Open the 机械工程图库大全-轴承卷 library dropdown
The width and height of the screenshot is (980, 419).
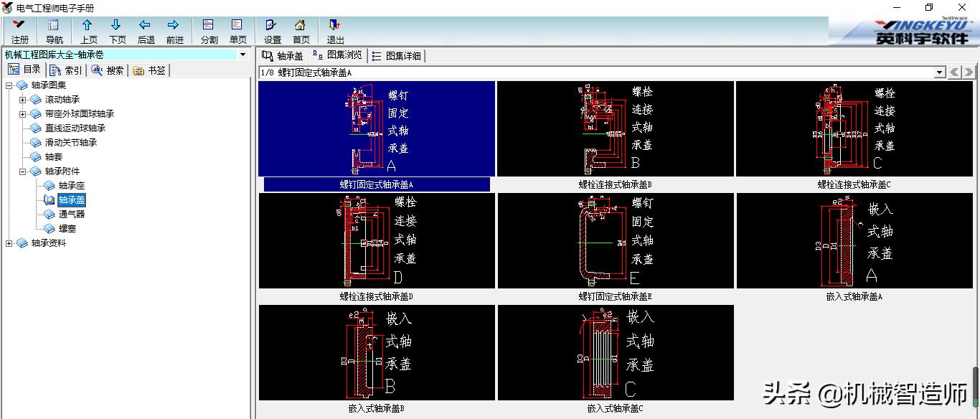pos(242,55)
